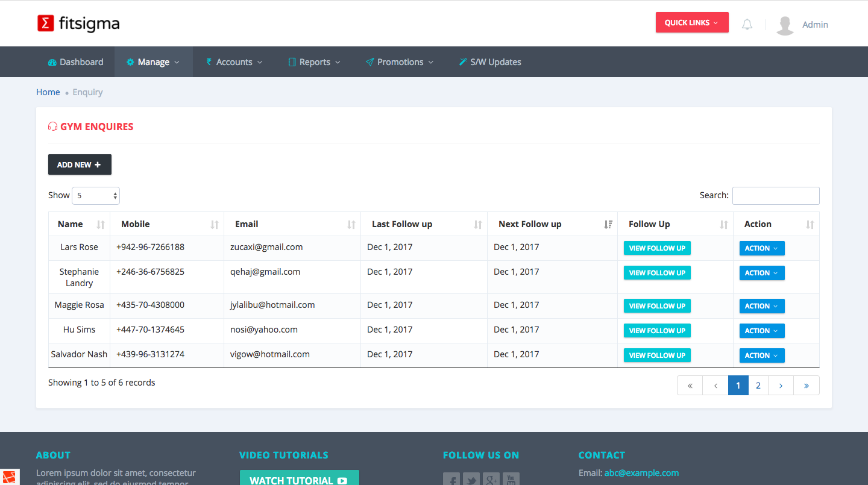Sort by Mobile column arrows
The image size is (868, 485).
pyautogui.click(x=215, y=225)
